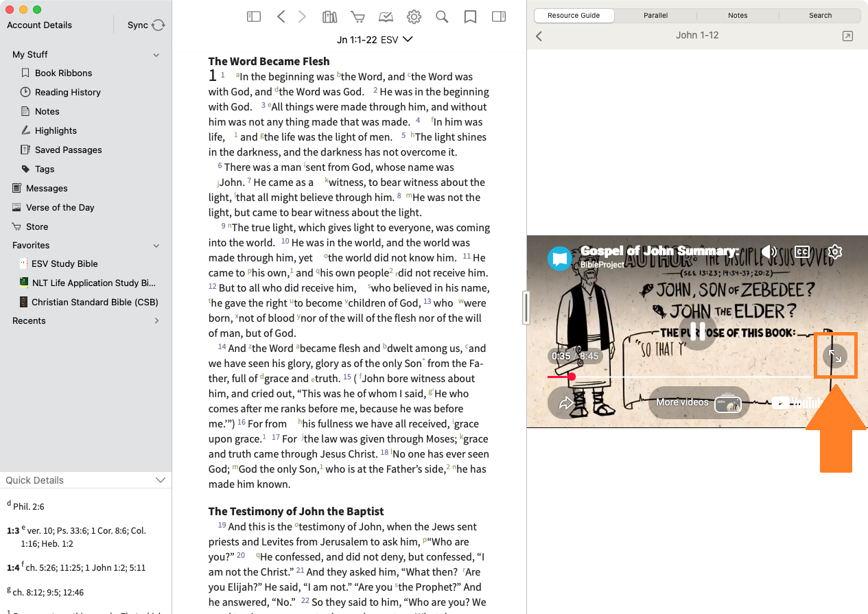Image resolution: width=868 pixels, height=614 pixels.
Task: Open Saved Passages in sidebar
Action: tap(68, 150)
